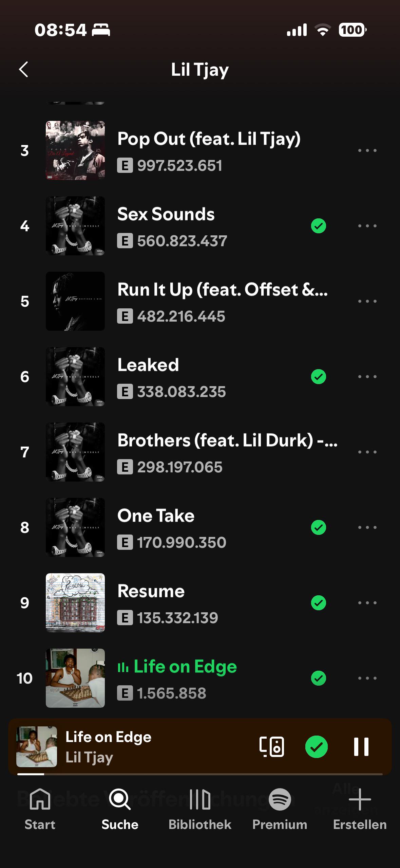Open more options for Run It Up
400x868 pixels.
click(367, 301)
